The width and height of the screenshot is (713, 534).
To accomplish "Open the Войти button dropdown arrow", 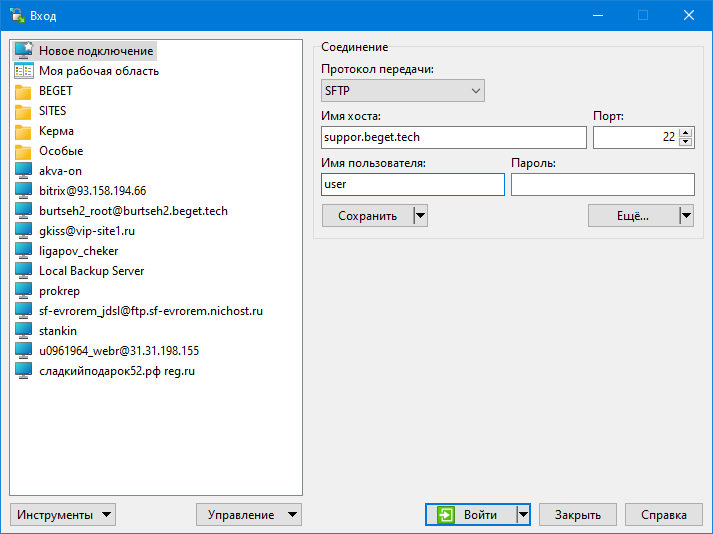I will coord(523,515).
